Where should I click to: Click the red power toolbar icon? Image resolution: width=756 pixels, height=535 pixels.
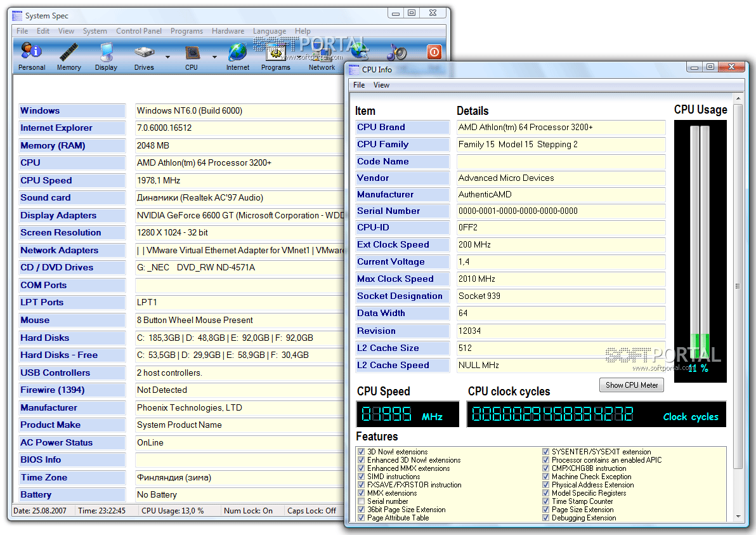pyautogui.click(x=434, y=51)
